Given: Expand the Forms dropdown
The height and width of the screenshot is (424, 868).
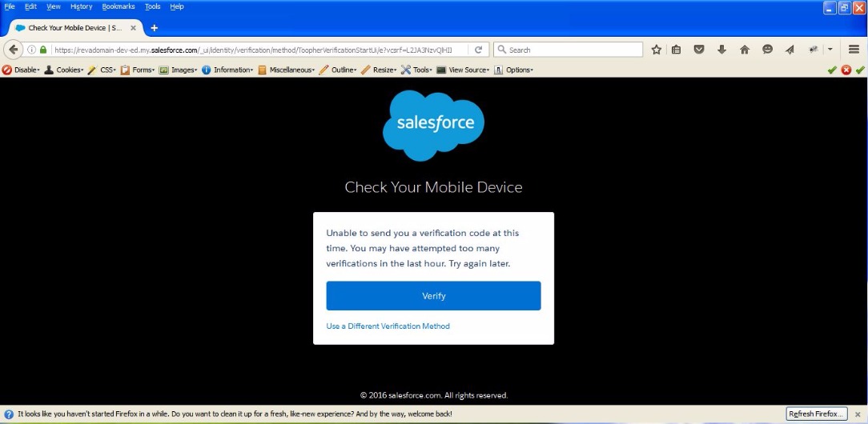Looking at the screenshot, I should (x=138, y=70).
